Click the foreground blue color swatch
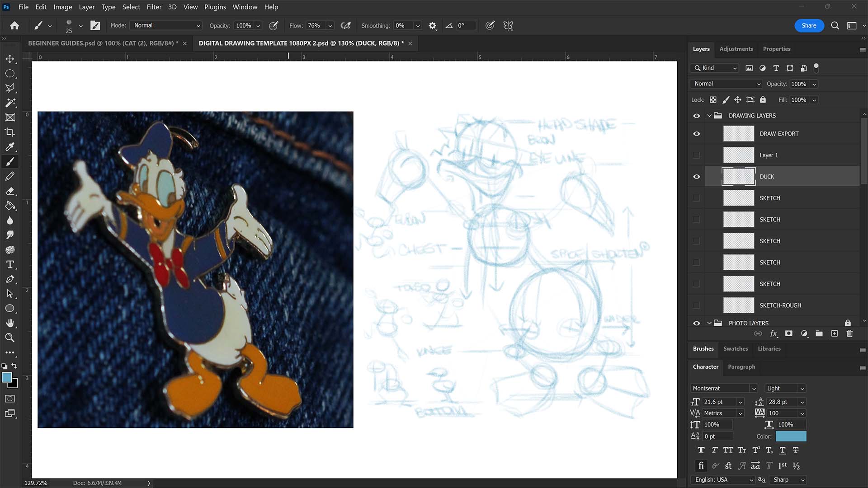Screen dimensions: 868x488 pyautogui.click(x=7, y=378)
